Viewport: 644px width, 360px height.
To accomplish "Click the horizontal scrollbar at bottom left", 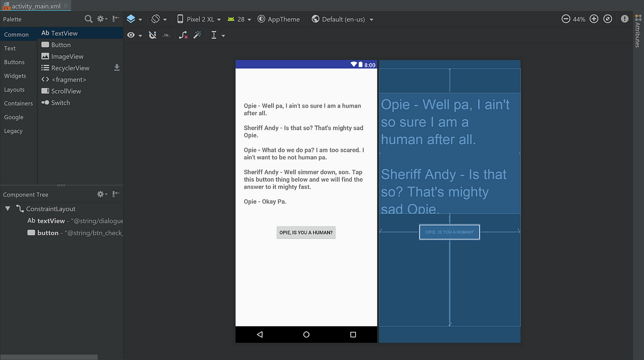I will (49, 357).
